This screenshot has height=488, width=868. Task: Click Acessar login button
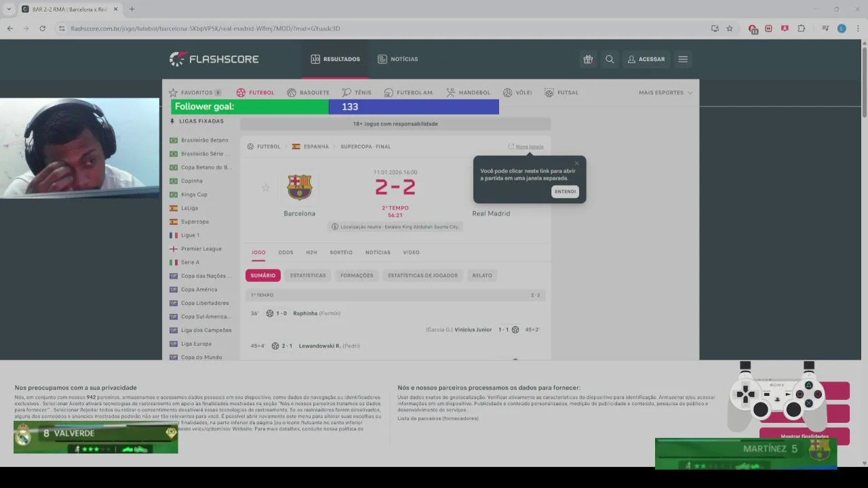(646, 59)
